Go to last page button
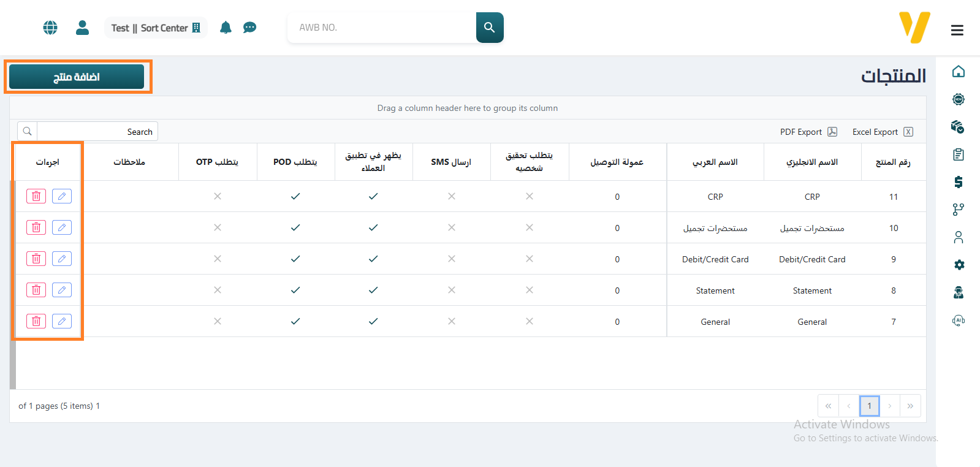Image resolution: width=980 pixels, height=467 pixels. tap(910, 406)
